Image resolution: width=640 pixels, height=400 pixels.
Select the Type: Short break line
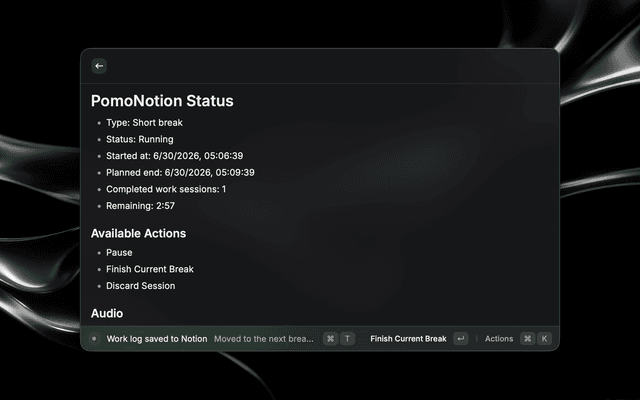144,123
